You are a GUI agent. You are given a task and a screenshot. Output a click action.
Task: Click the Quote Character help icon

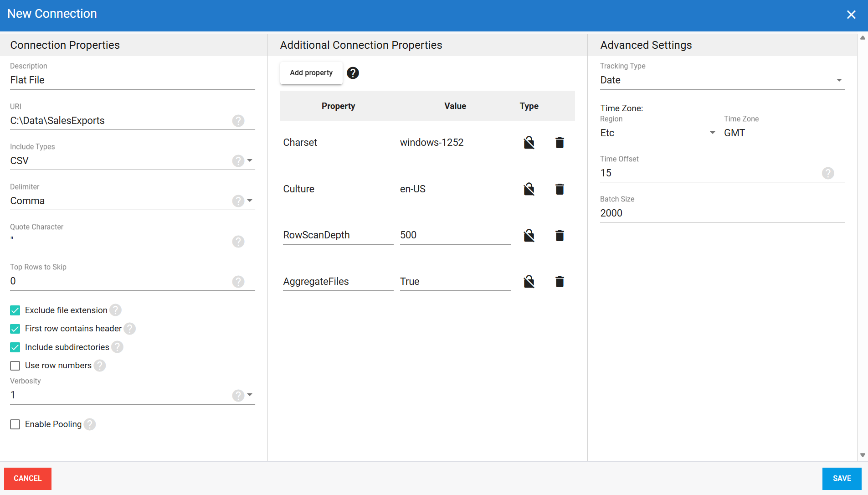point(238,242)
